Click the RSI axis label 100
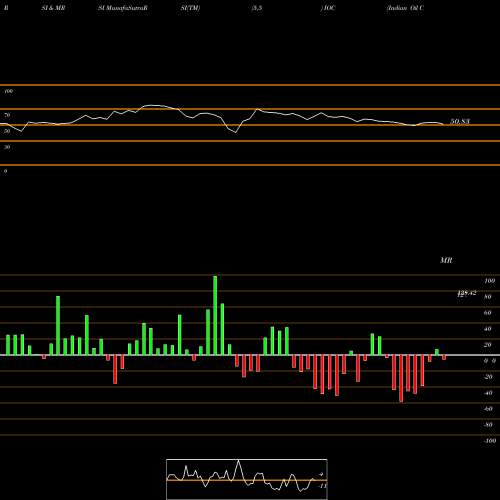500x500 pixels. tap(9, 91)
